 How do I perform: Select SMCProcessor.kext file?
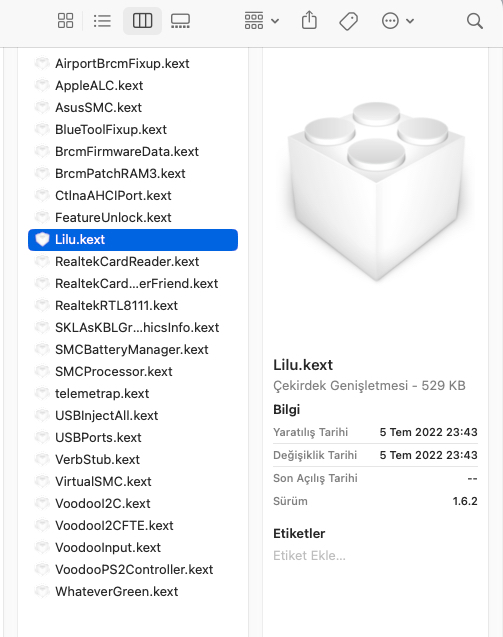pyautogui.click(x=133, y=371)
